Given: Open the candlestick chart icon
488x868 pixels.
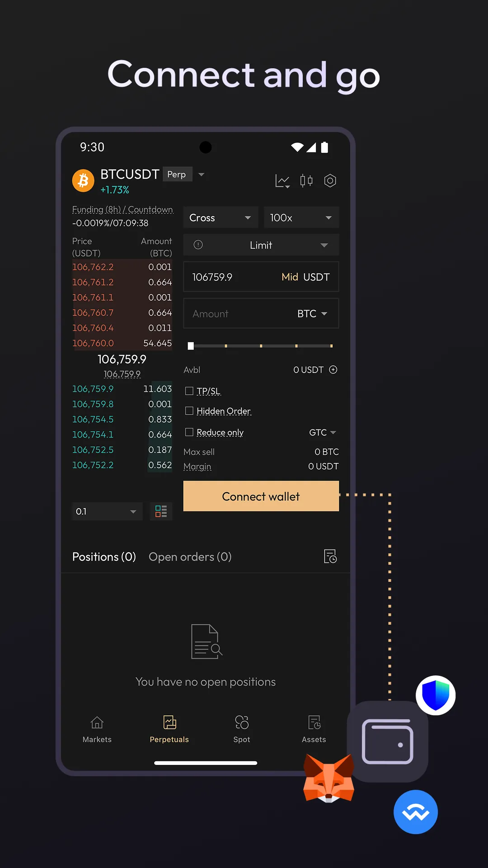Looking at the screenshot, I should tap(306, 181).
